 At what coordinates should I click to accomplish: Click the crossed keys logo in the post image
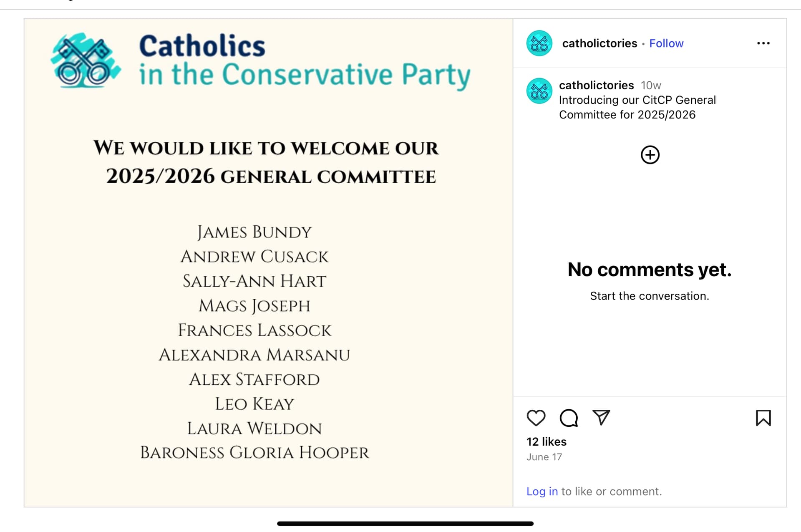pos(86,61)
